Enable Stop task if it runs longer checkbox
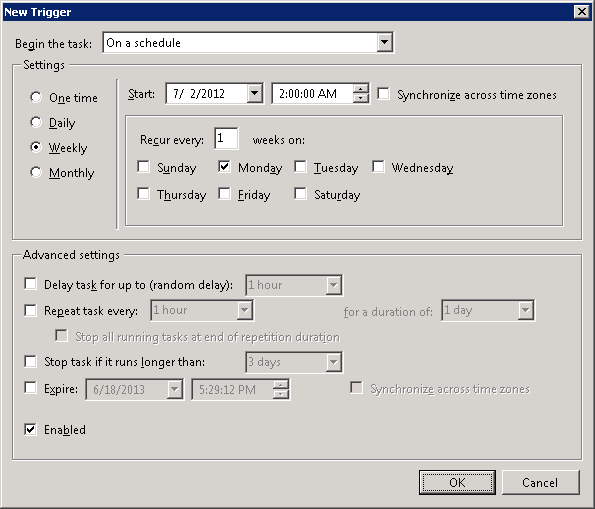This screenshot has width=595, height=509. (30, 361)
